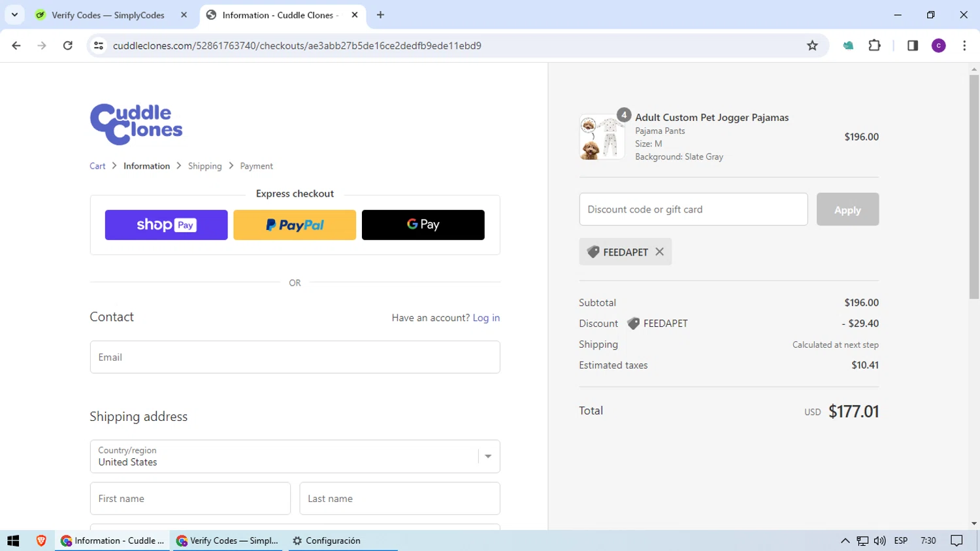This screenshot has height=551, width=980.
Task: Click the Total amount $177.01
Action: (x=853, y=411)
